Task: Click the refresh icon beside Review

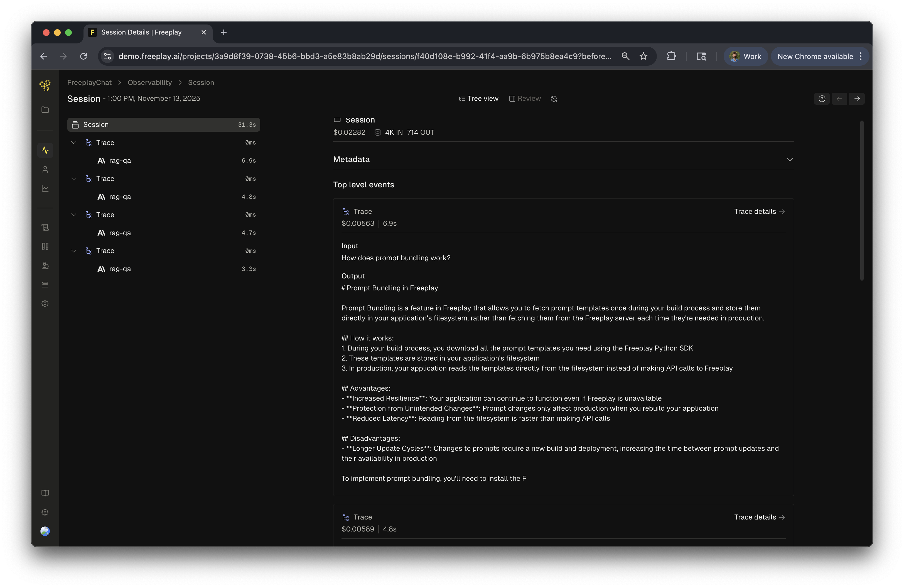Action: point(553,98)
